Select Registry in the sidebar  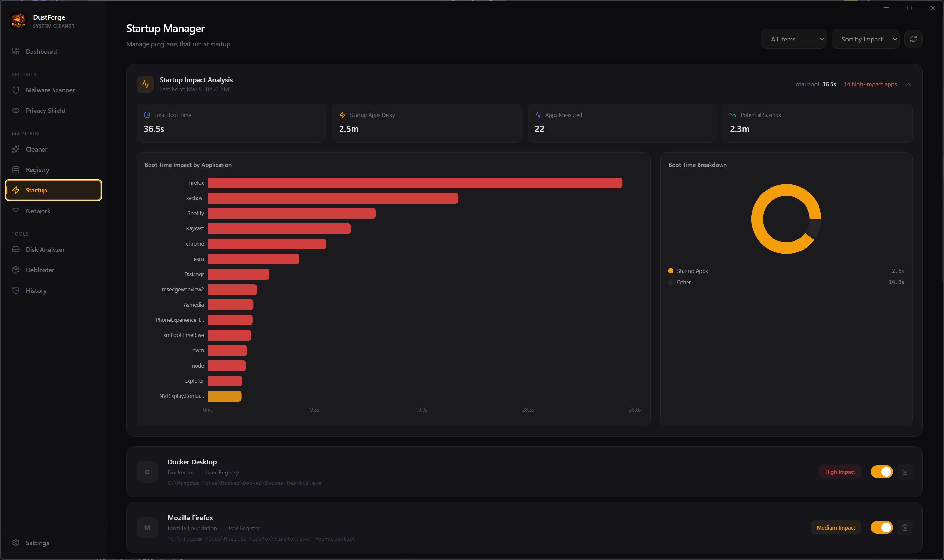click(x=37, y=170)
